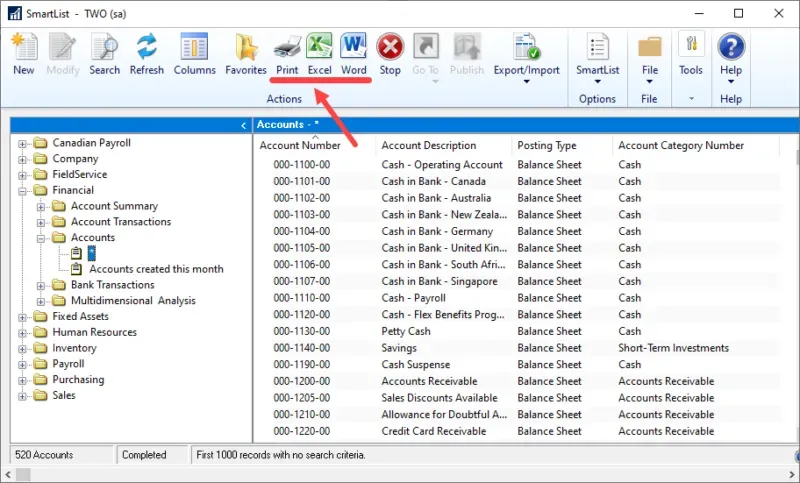Collapse the Financial folder node
The image size is (800, 483).
tap(23, 190)
